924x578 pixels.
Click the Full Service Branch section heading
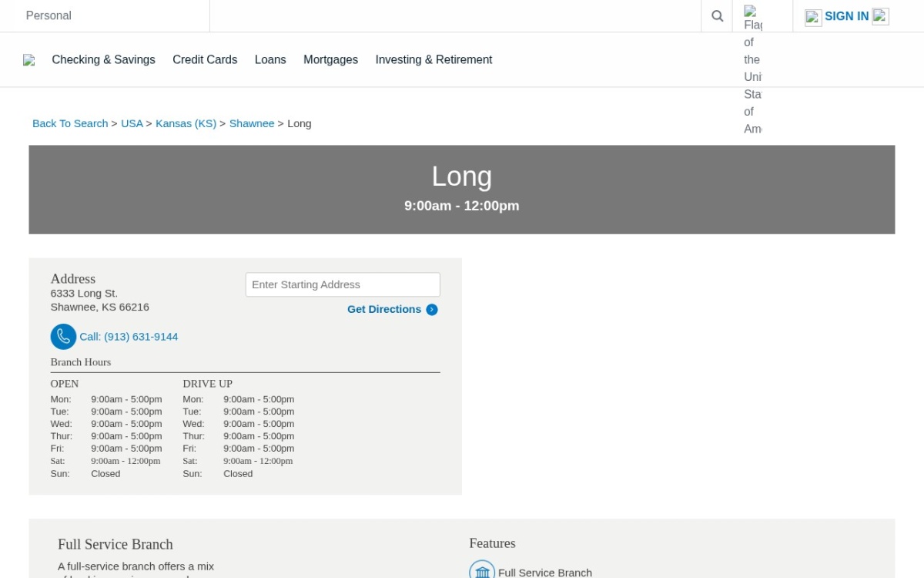pyautogui.click(x=115, y=544)
